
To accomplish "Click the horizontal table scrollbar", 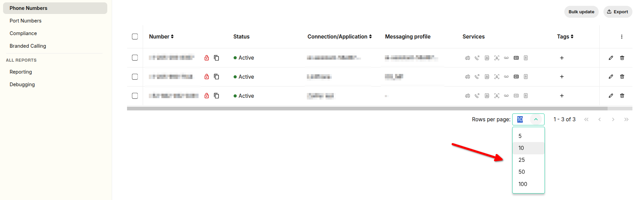I will (367, 109).
